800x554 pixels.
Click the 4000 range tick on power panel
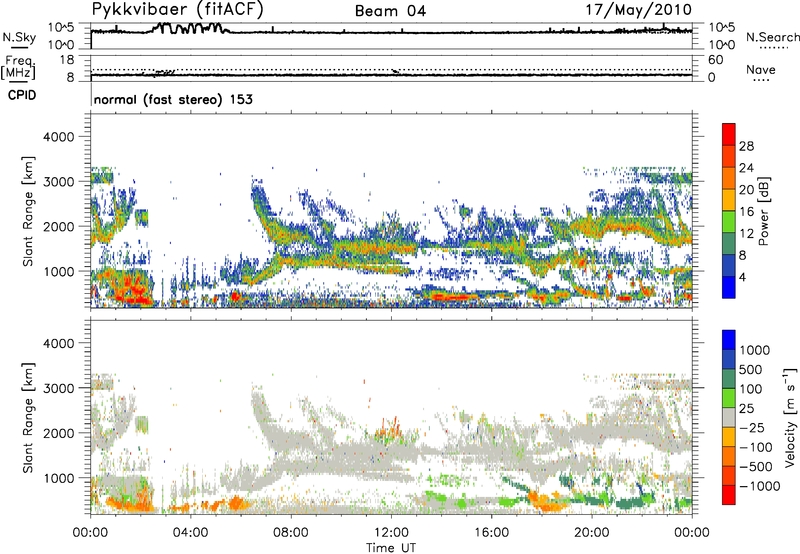pos(58,137)
